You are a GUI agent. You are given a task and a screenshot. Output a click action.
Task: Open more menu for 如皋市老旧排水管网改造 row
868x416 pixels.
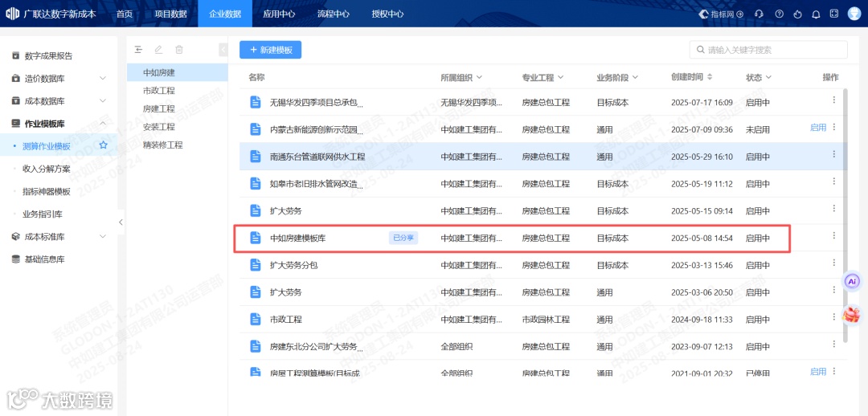coord(833,181)
